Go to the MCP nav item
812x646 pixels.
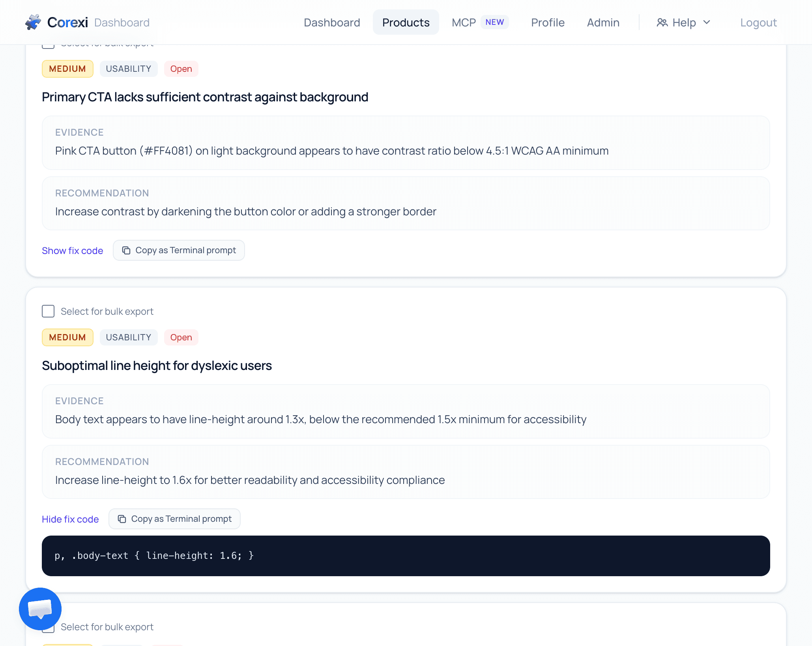[x=464, y=22]
